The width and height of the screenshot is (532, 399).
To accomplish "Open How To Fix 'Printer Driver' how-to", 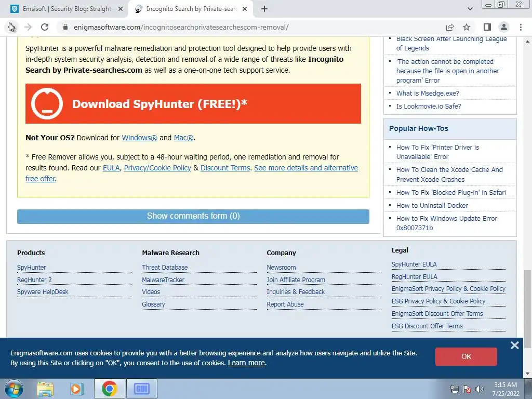I will click(437, 152).
